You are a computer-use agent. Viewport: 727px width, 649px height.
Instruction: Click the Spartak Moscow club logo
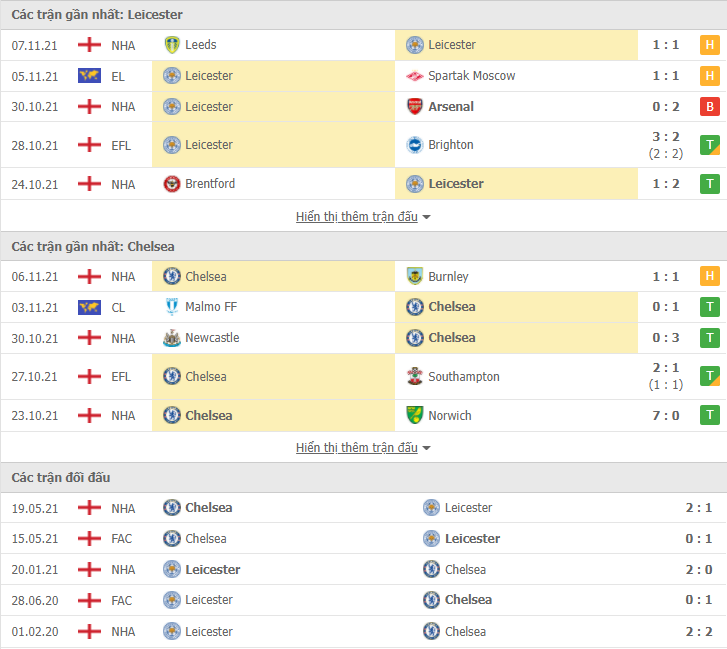pos(415,76)
